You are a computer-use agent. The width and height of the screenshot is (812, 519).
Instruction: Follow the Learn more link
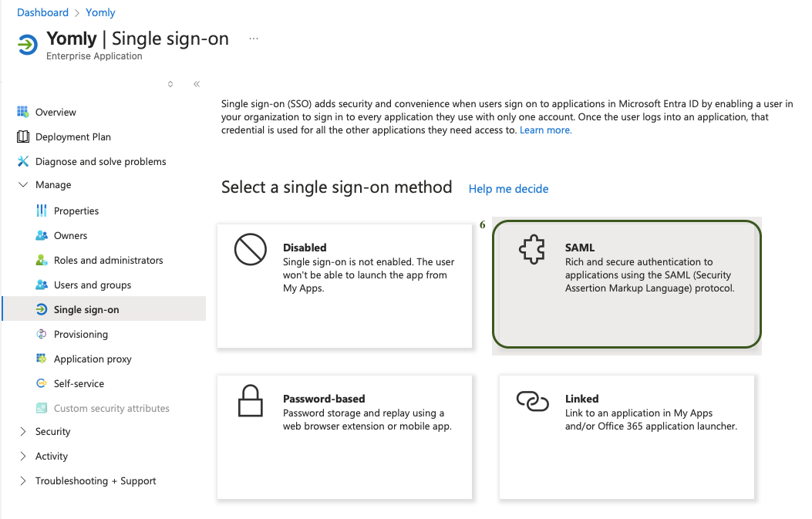pos(545,130)
